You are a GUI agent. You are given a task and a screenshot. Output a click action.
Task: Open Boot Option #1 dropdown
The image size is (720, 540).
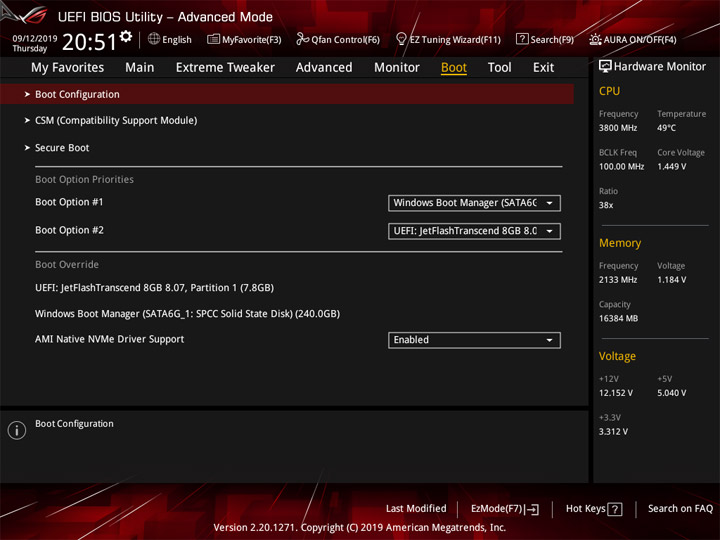(474, 203)
